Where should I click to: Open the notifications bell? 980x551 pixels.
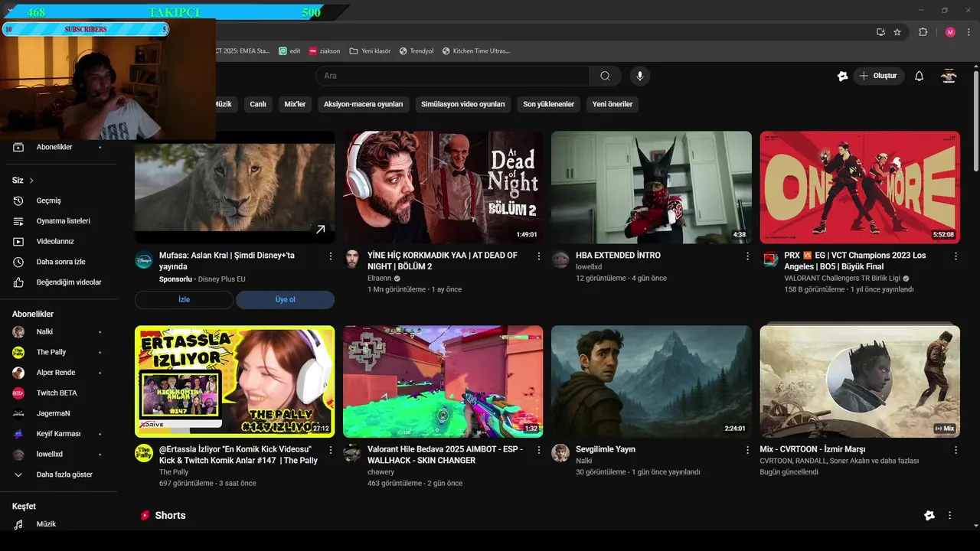(919, 76)
